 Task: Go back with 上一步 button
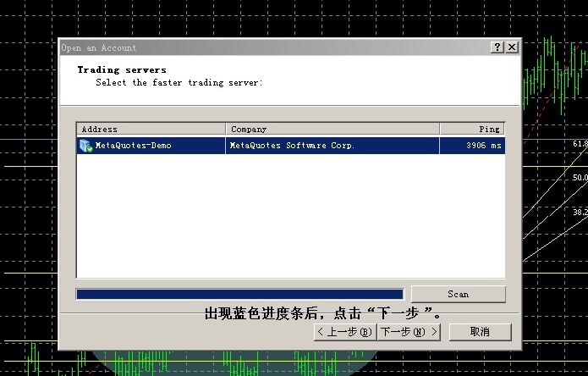[345, 332]
